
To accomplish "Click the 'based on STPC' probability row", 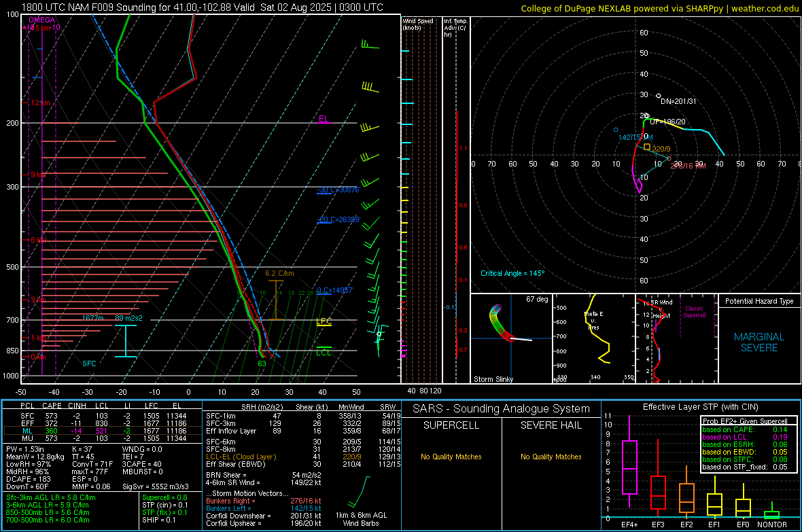I will pos(745,459).
